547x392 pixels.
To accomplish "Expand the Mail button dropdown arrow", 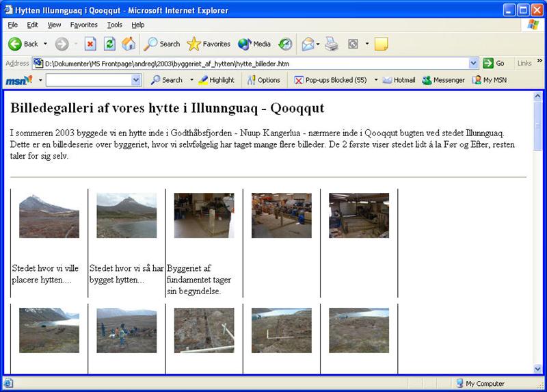I will [318, 44].
